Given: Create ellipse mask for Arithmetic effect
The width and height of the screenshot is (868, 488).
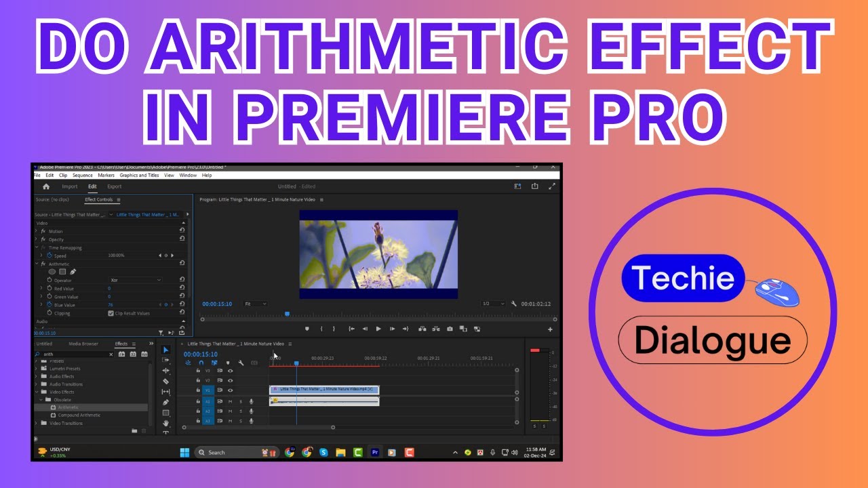Looking at the screenshot, I should [x=52, y=272].
